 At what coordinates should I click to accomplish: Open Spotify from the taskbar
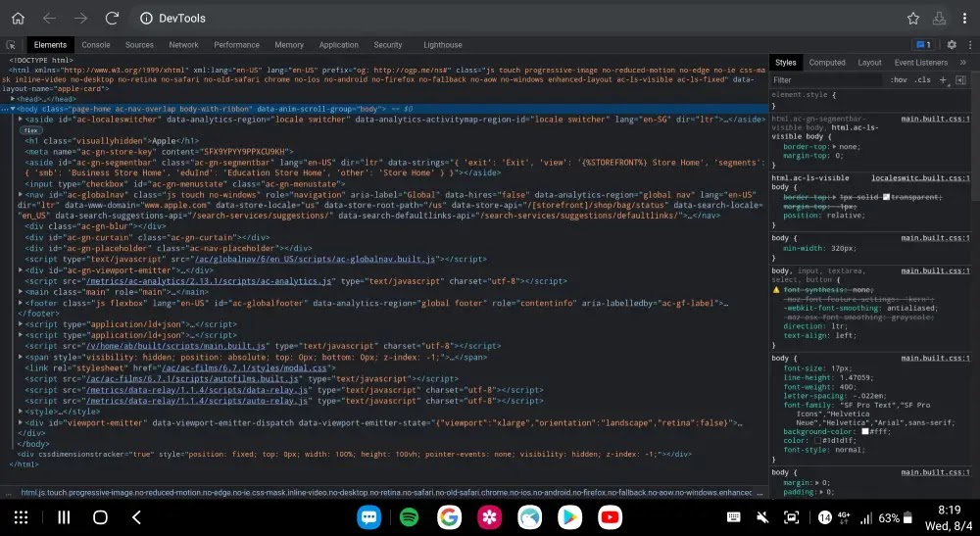tap(409, 517)
